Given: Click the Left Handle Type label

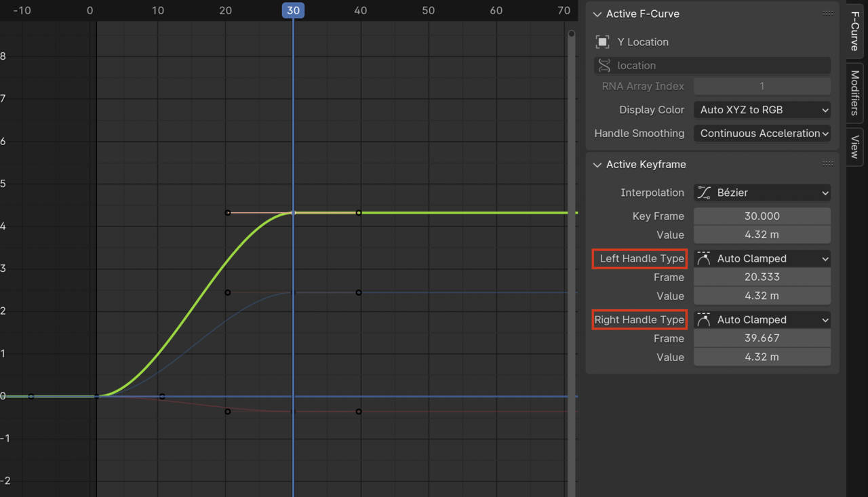Looking at the screenshot, I should tap(642, 258).
